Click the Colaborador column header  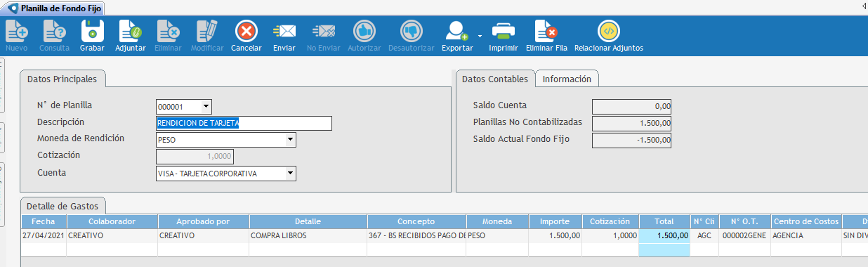tap(112, 221)
